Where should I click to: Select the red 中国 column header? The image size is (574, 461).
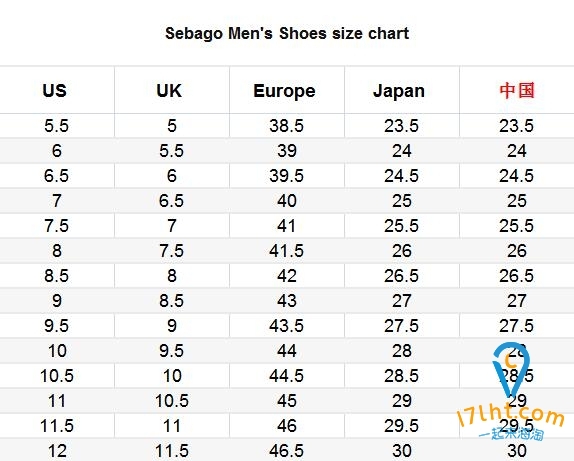(517, 90)
